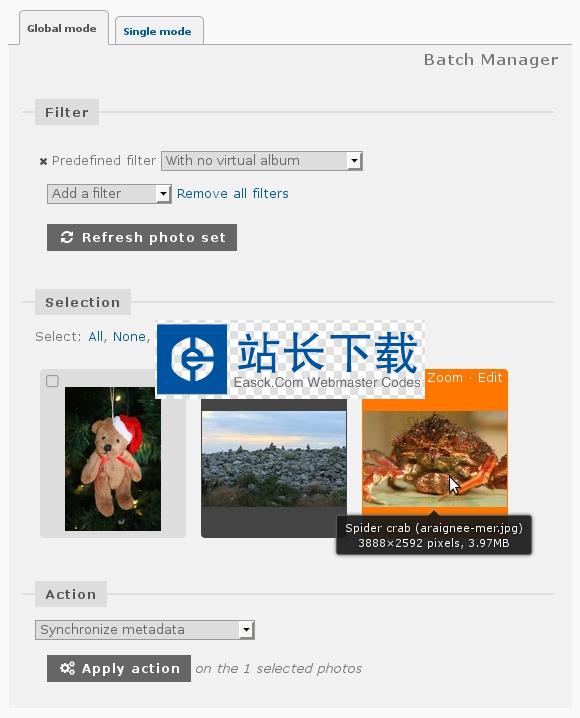The height and width of the screenshot is (718, 580).
Task: Click the Spider crab thumbnail
Action: (435, 459)
